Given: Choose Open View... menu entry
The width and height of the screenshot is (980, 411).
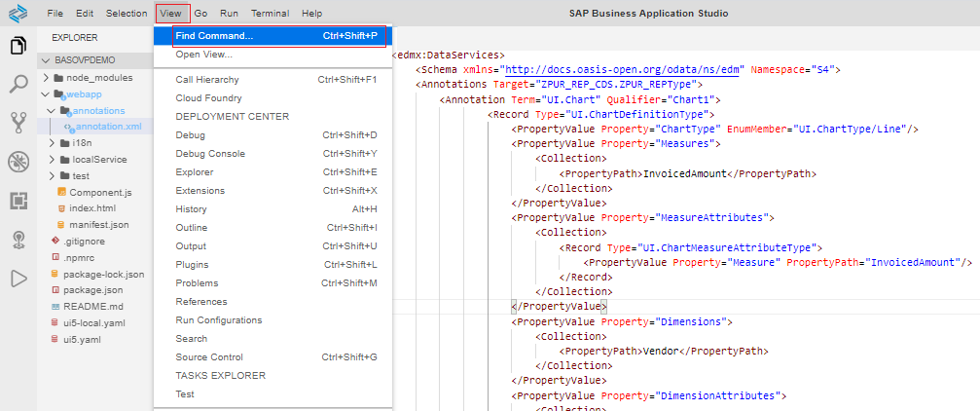Looking at the screenshot, I should tap(272, 55).
